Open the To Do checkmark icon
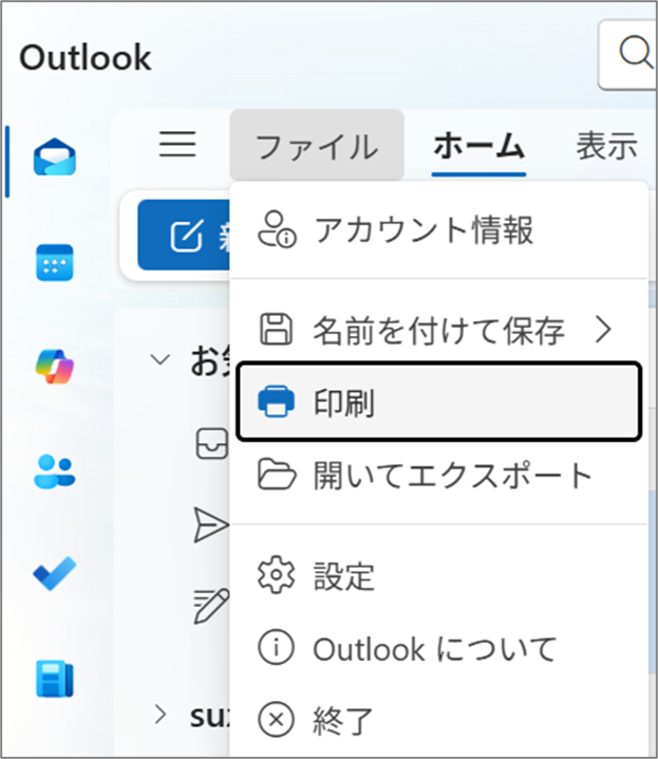This screenshot has width=658, height=759. coord(55,574)
